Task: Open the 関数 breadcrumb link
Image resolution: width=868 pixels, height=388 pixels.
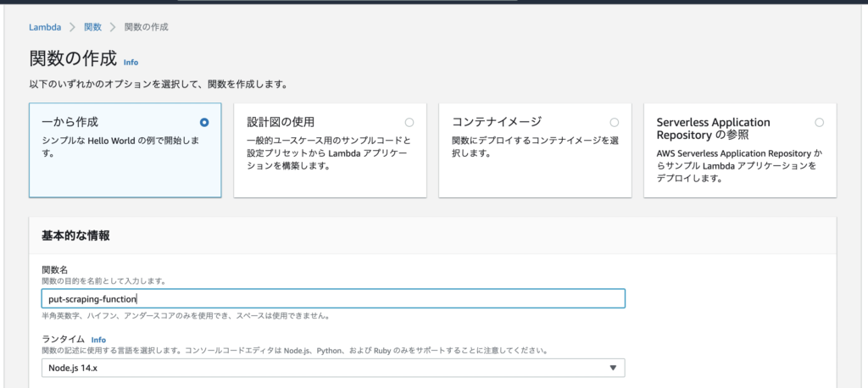Action: pos(93,27)
